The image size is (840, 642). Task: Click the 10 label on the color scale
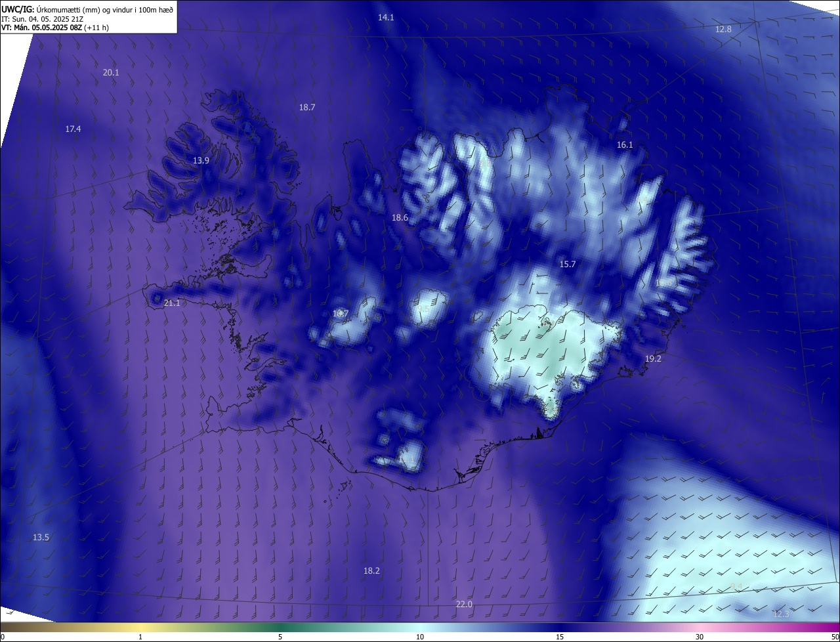point(420,637)
